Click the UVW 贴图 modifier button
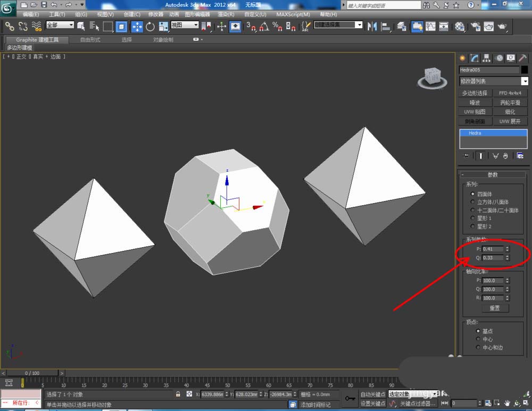Image resolution: width=532 pixels, height=411 pixels. point(475,112)
